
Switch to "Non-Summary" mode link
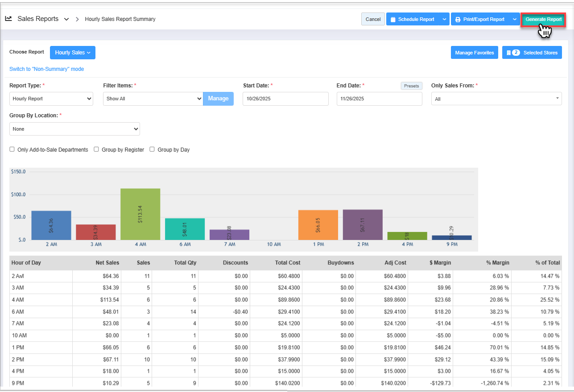pyautogui.click(x=46, y=69)
